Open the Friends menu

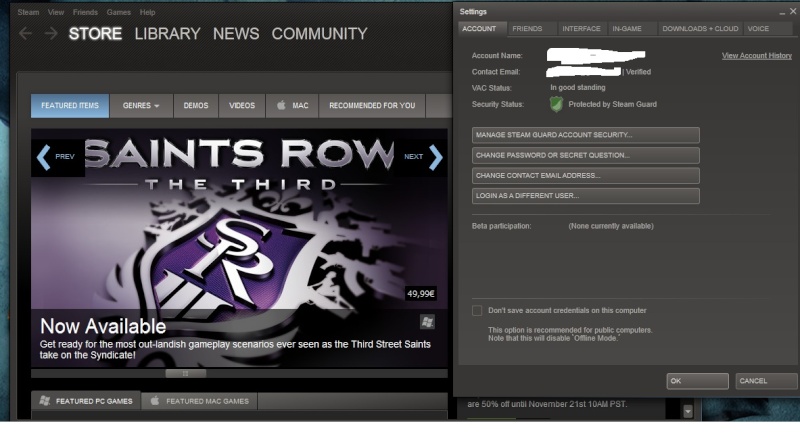[85, 12]
